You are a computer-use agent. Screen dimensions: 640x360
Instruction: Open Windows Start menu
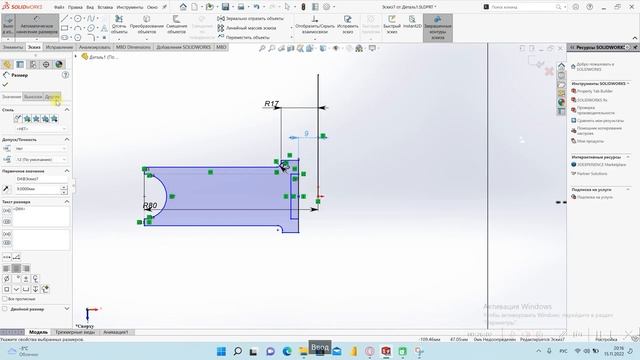(x=221, y=351)
